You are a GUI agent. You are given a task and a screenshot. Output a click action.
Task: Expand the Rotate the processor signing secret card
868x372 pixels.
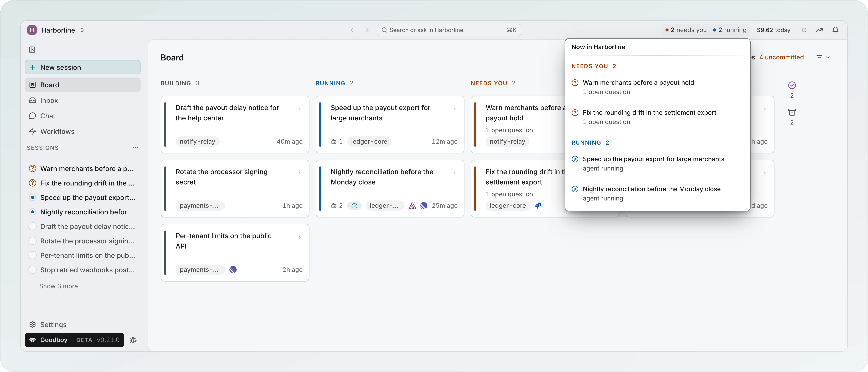click(x=299, y=173)
